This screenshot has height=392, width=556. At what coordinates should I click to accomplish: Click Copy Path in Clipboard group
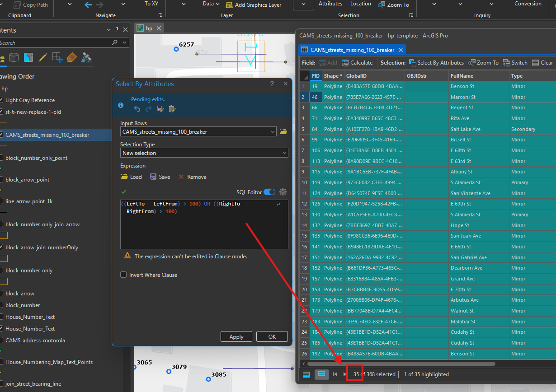coord(30,5)
